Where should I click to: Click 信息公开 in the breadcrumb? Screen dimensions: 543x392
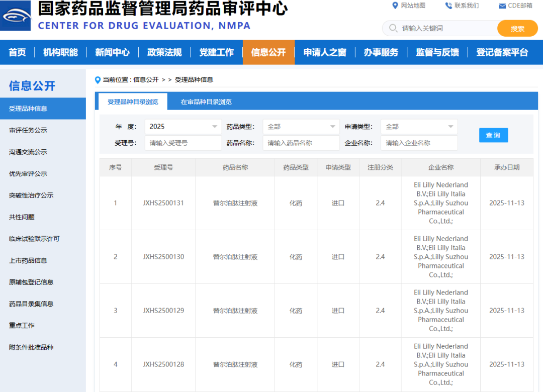(x=146, y=79)
